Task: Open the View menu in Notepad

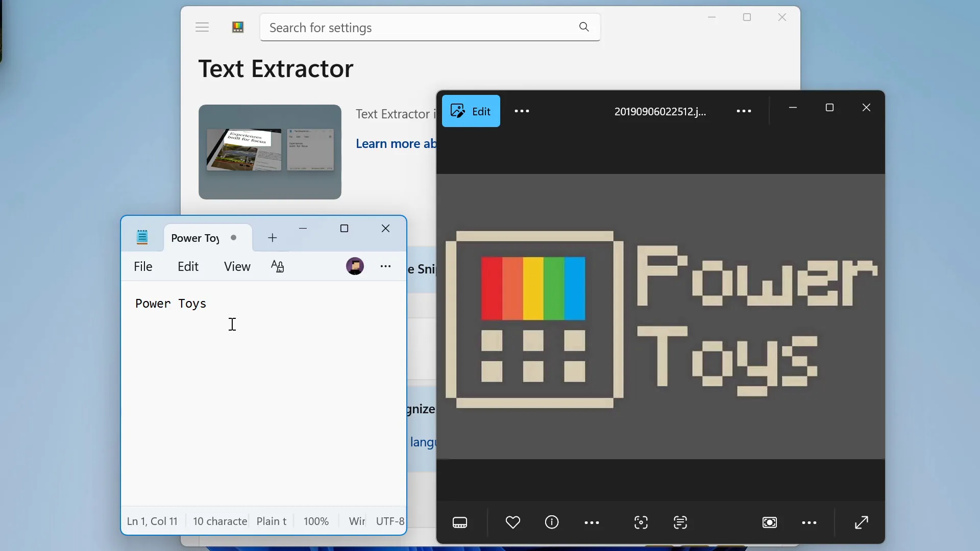Action: (x=237, y=266)
